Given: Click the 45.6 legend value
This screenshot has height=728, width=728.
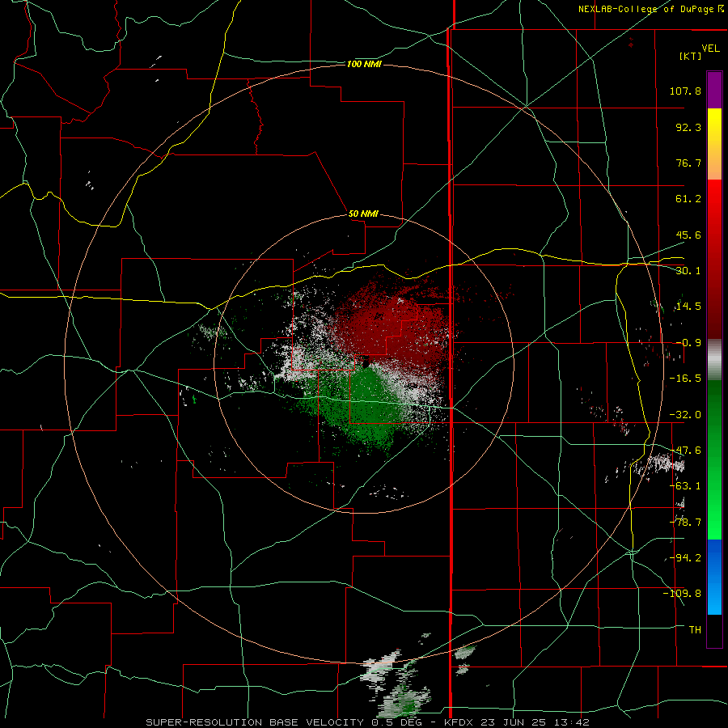Looking at the screenshot, I should tap(688, 235).
